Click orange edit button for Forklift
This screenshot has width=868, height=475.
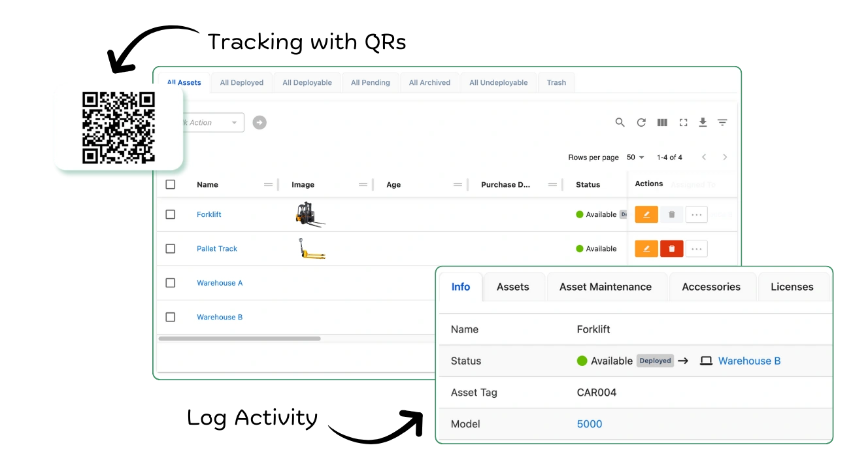pos(646,214)
